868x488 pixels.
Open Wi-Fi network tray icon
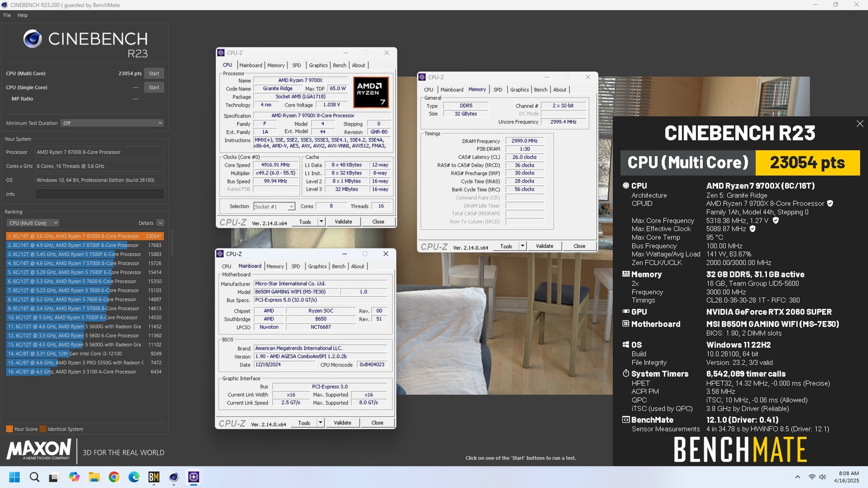pos(812,477)
